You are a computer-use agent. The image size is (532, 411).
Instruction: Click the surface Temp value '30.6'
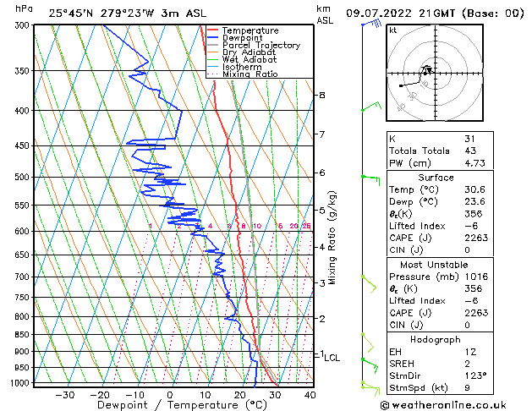[x=474, y=189]
